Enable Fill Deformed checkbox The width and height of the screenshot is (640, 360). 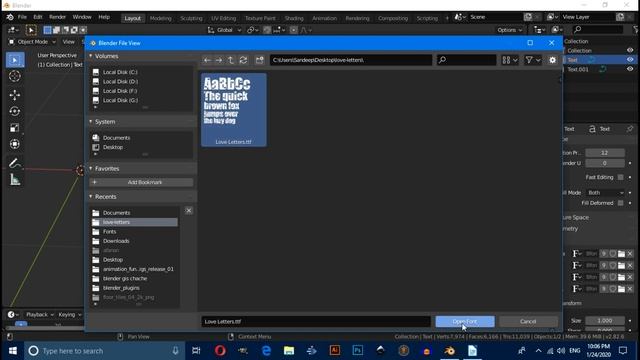pos(620,203)
